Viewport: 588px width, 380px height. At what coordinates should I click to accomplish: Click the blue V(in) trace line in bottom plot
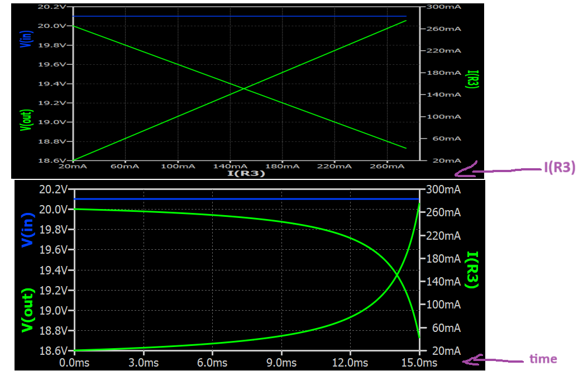click(x=246, y=199)
